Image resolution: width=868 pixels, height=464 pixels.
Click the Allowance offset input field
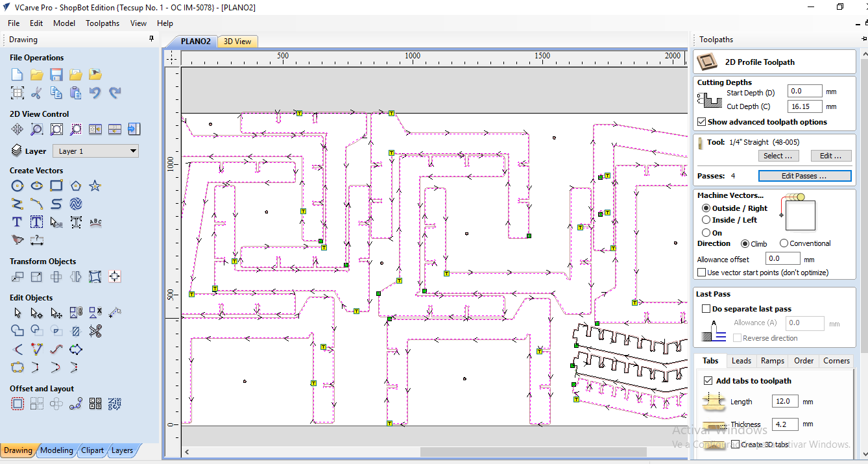(782, 258)
